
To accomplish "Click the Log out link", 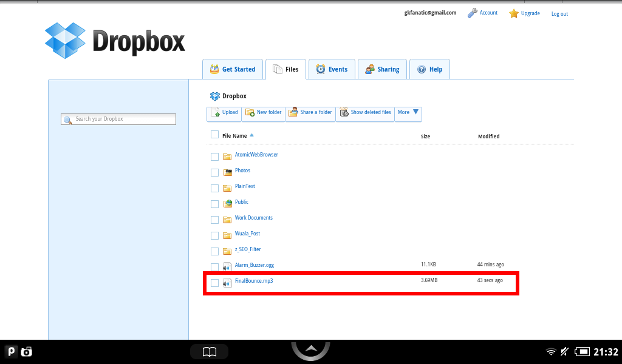I will (x=559, y=14).
